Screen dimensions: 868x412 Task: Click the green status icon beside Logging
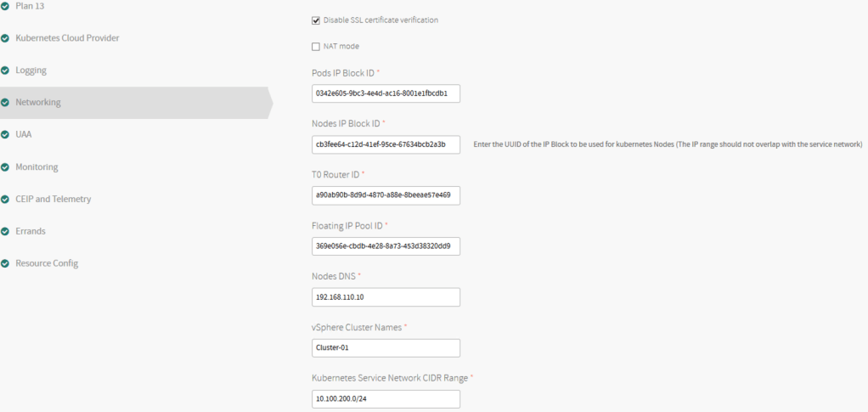[x=5, y=71]
